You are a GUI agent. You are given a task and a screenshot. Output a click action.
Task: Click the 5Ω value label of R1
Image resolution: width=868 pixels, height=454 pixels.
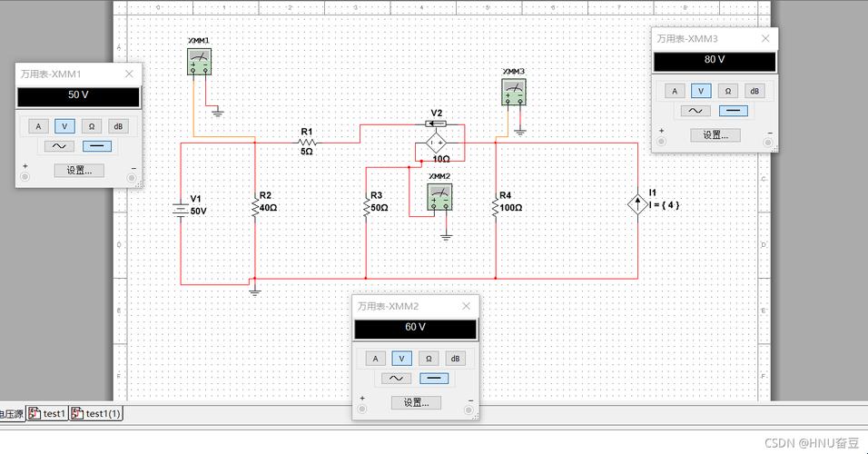click(x=307, y=151)
